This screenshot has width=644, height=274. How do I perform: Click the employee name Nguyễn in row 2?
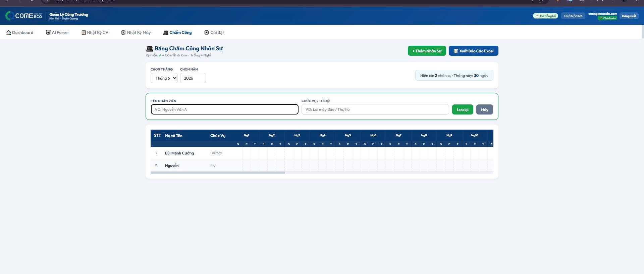coord(172,166)
